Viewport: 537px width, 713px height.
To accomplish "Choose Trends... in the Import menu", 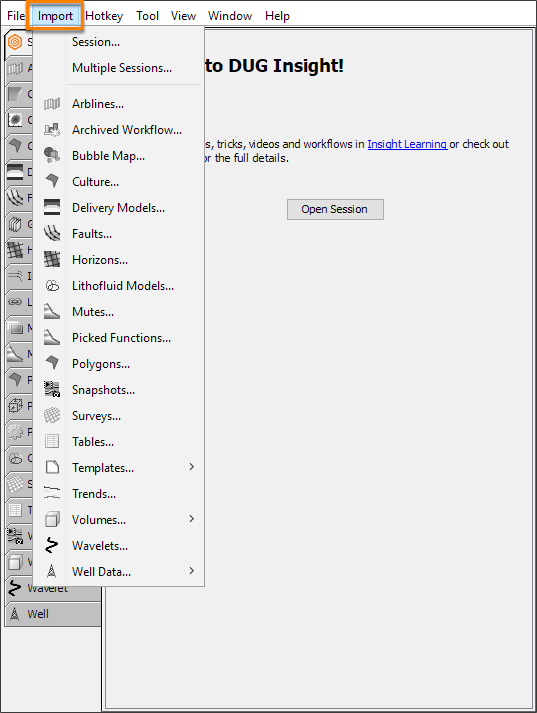I will (x=118, y=493).
